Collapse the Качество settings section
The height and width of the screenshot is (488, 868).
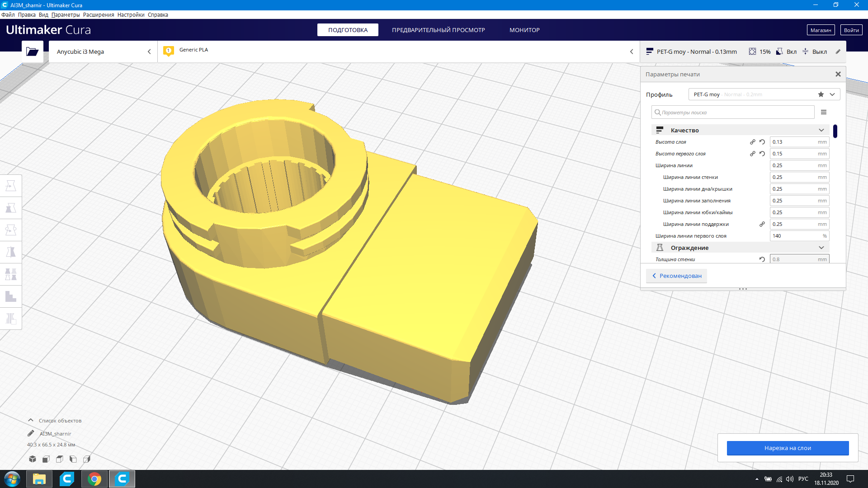coord(821,130)
